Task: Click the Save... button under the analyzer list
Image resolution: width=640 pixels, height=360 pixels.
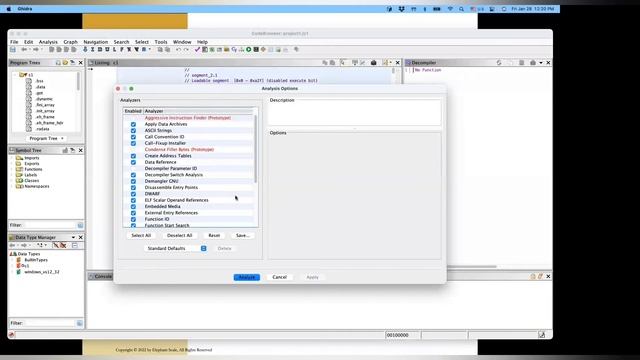Action: coord(243,236)
